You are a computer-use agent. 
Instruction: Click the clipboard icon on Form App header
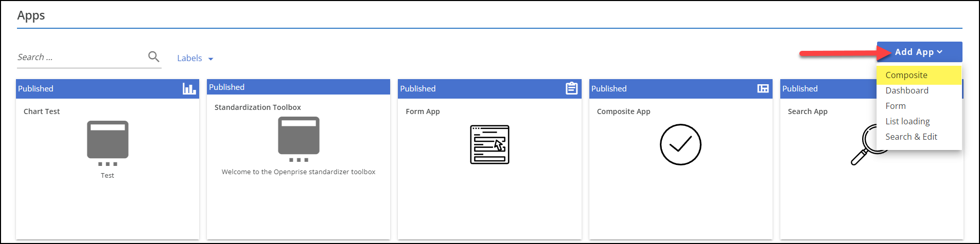coord(571,89)
